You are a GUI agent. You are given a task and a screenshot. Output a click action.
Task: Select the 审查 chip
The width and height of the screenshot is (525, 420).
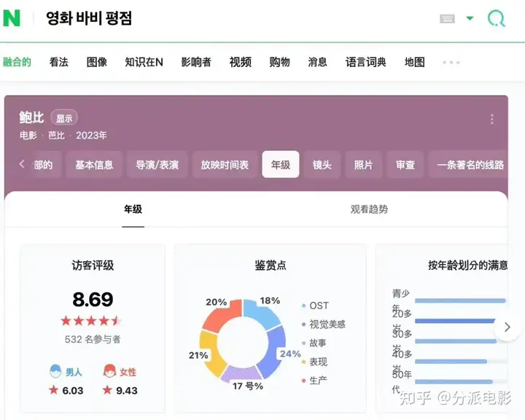405,165
